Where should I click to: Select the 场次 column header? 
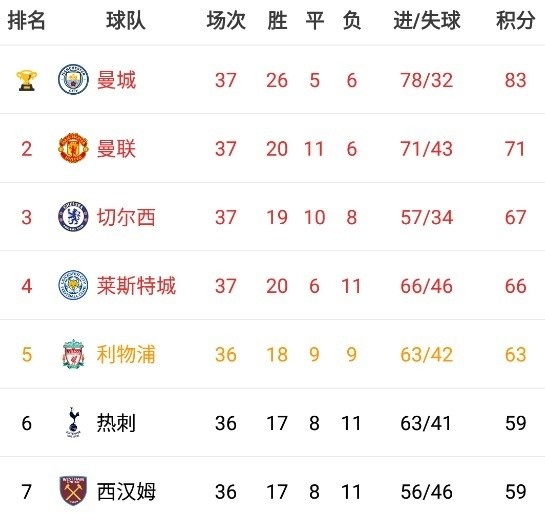tap(226, 21)
